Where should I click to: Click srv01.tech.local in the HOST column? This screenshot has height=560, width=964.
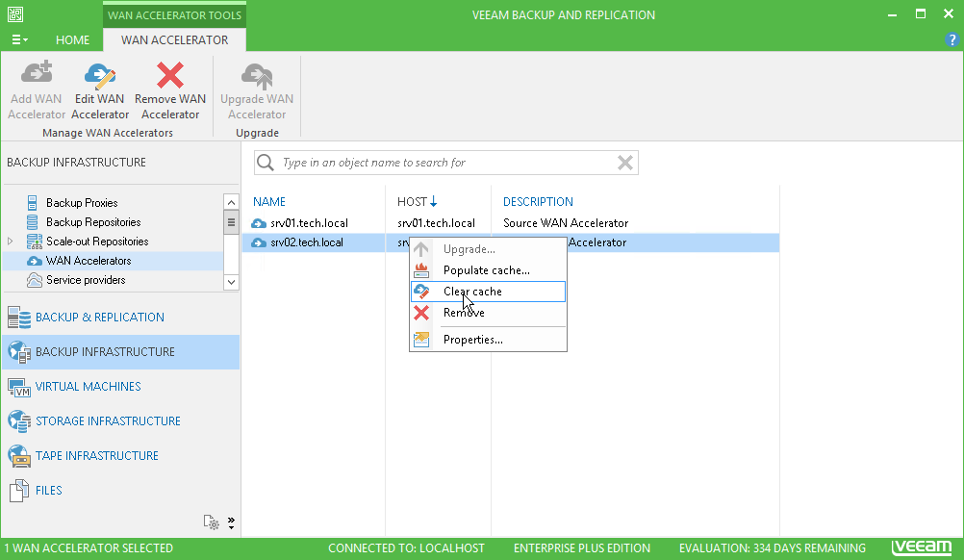[x=436, y=223]
